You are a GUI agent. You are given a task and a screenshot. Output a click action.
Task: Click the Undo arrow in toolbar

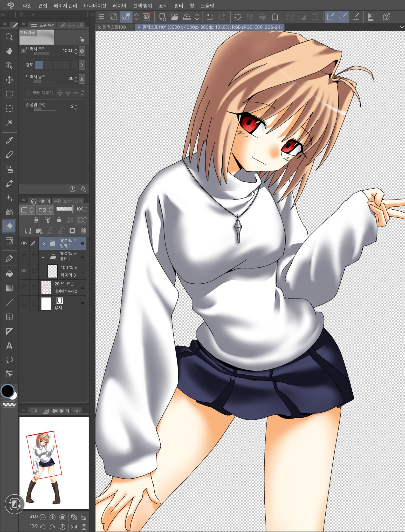[x=210, y=17]
